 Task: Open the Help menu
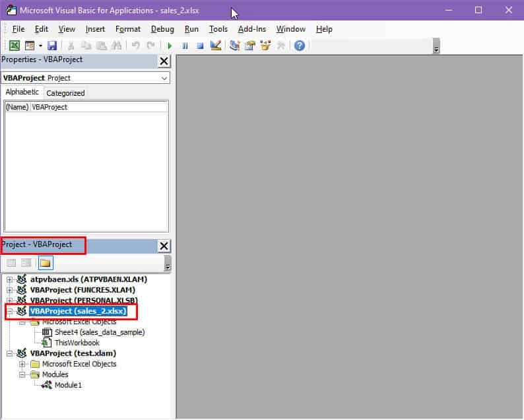tap(324, 29)
